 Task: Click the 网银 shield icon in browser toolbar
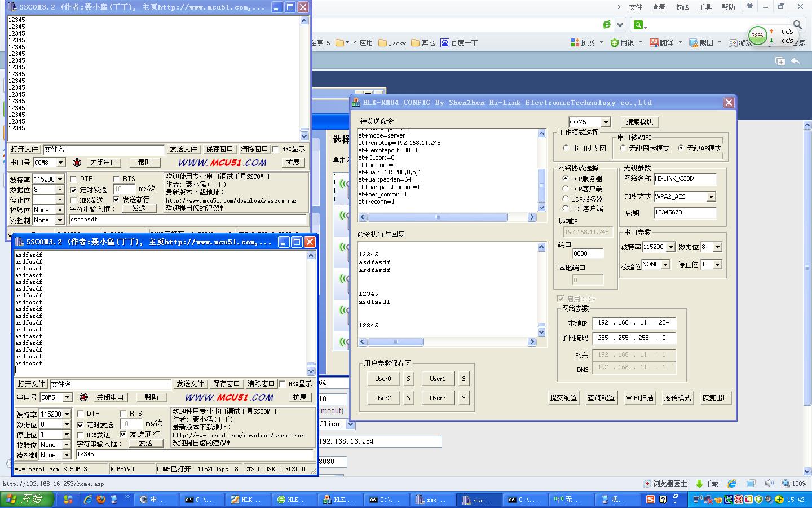tap(615, 42)
